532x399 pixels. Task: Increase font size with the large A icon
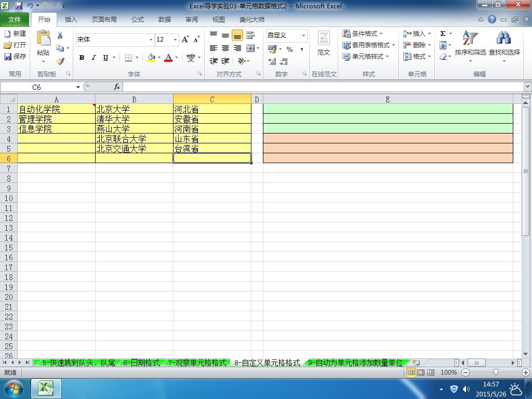[x=185, y=39]
